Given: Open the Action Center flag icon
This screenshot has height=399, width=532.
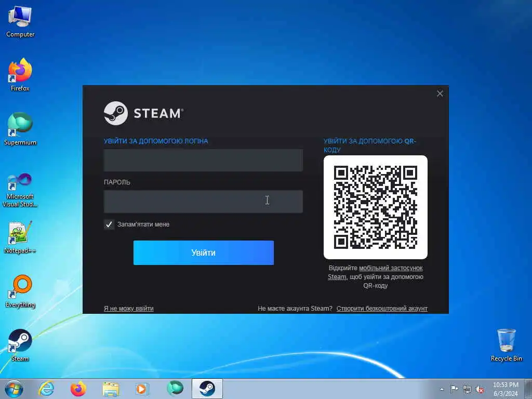Looking at the screenshot, I should point(454,389).
